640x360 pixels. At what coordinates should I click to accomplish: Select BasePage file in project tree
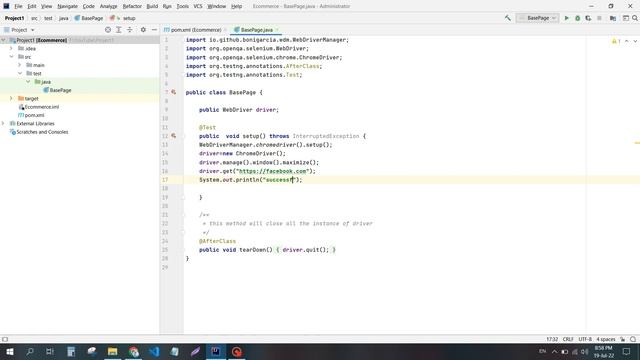60,90
